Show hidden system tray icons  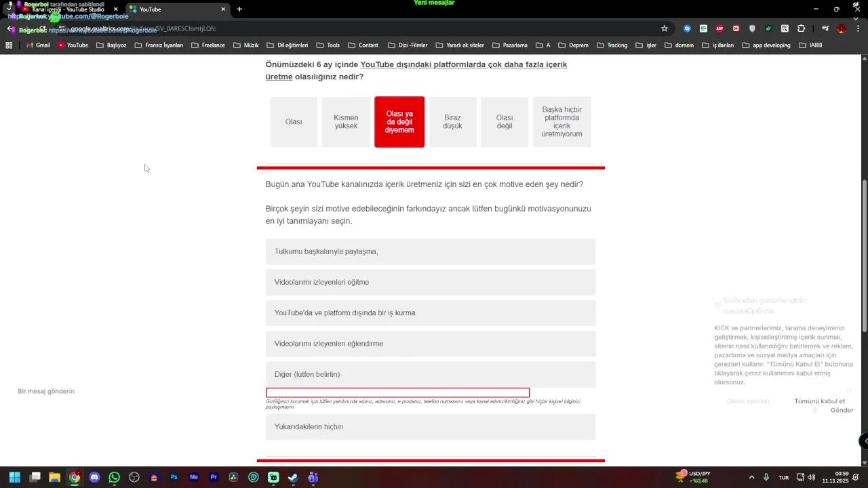751,477
